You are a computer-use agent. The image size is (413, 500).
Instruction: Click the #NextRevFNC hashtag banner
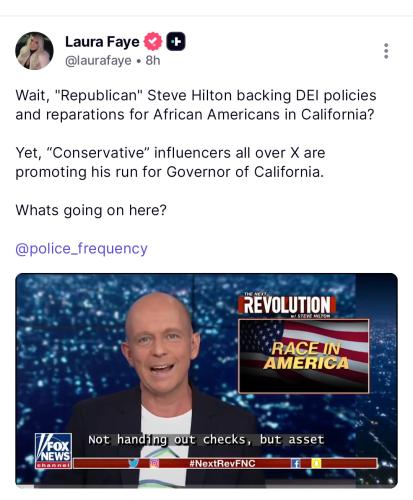[222, 463]
